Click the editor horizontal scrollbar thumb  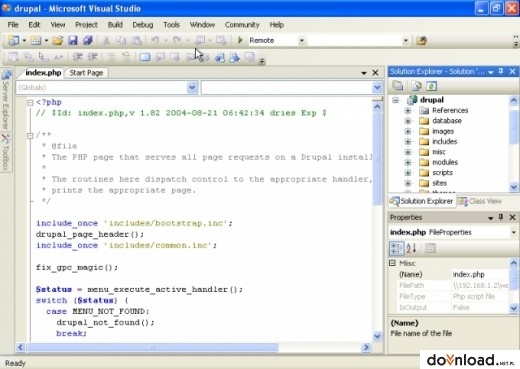tap(153, 347)
